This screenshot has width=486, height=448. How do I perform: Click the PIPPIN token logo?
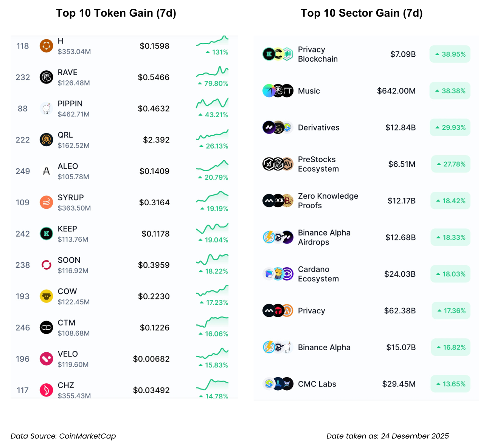tap(46, 109)
